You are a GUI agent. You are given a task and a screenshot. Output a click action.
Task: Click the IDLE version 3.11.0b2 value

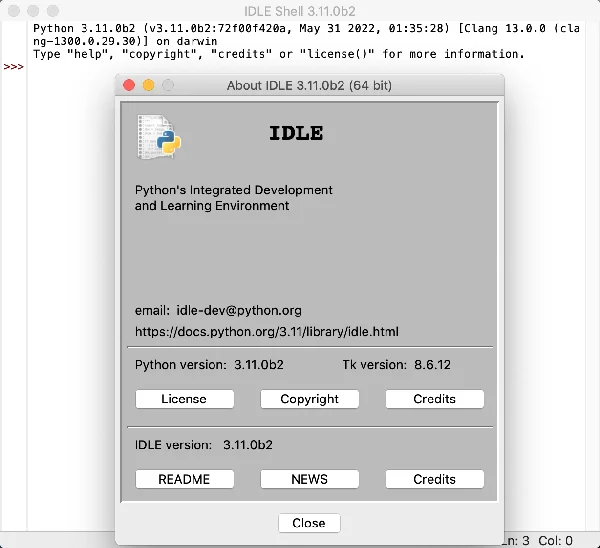[248, 445]
